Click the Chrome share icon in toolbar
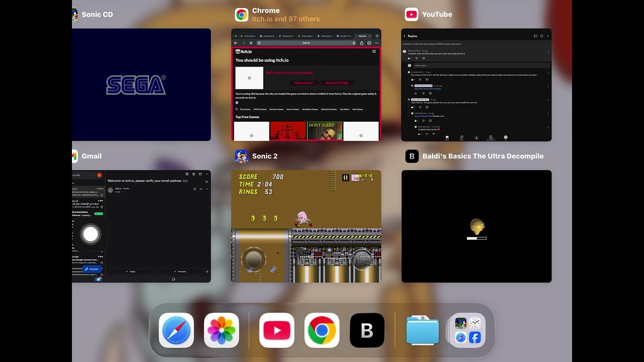 361,43
